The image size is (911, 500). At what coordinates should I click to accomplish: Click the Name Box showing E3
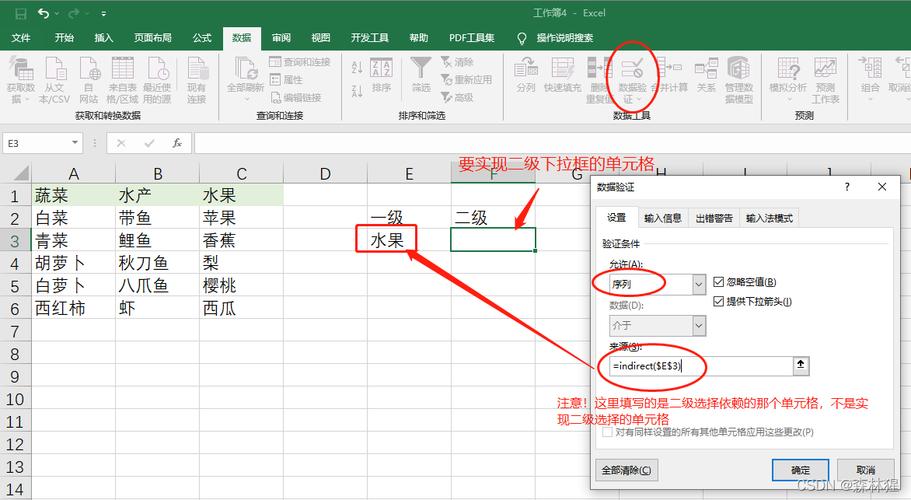click(x=38, y=143)
